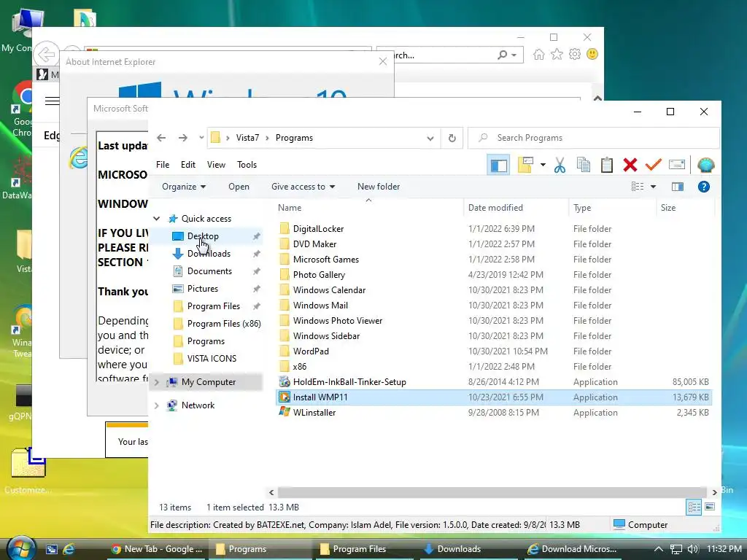Expand the My Computer tree node
Viewport: 747px width, 560px height.
[x=156, y=382]
